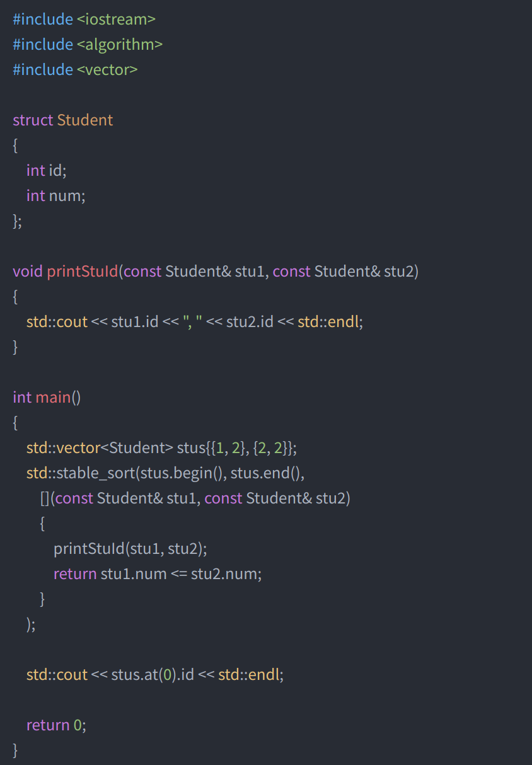532x765 pixels.
Task: Click the printStuId(stu1, stu2) call in lambda
Action: [x=130, y=549]
